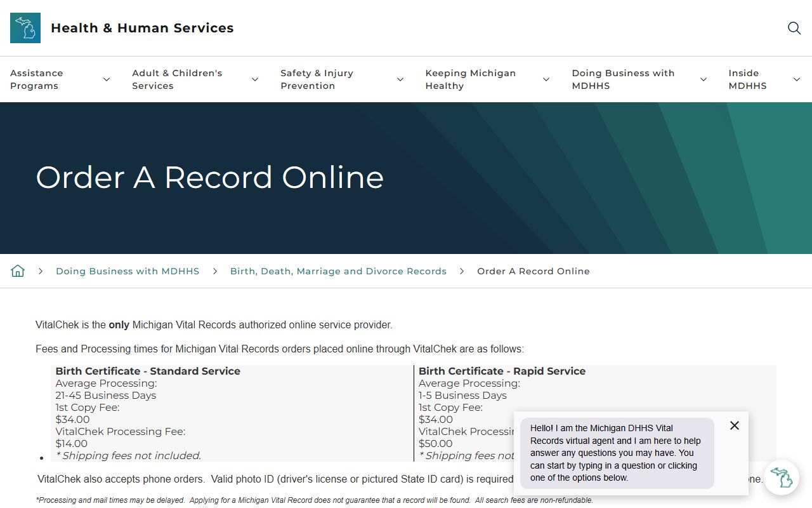Click 1-5 Business Days text
This screenshot has height=508, width=812.
tap(462, 395)
